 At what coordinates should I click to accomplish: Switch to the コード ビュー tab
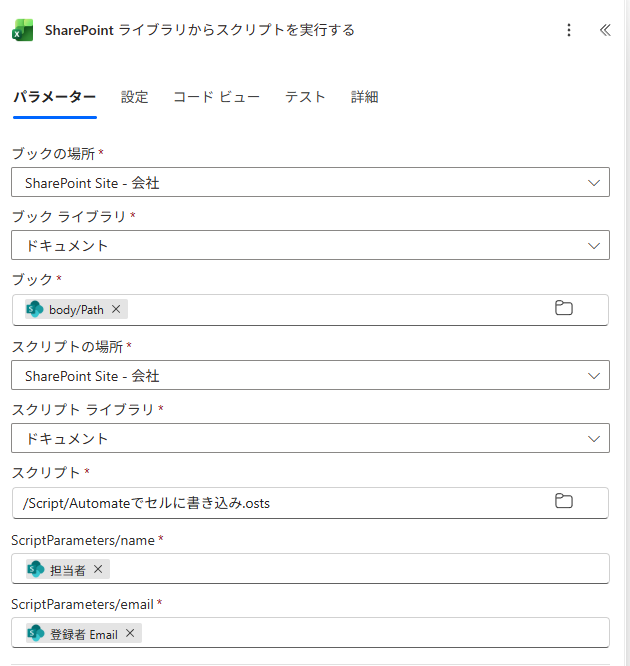click(x=216, y=97)
